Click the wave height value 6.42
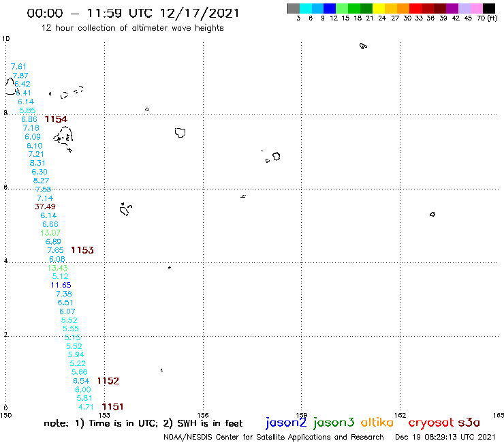The height and width of the screenshot is (443, 504). 22,84
